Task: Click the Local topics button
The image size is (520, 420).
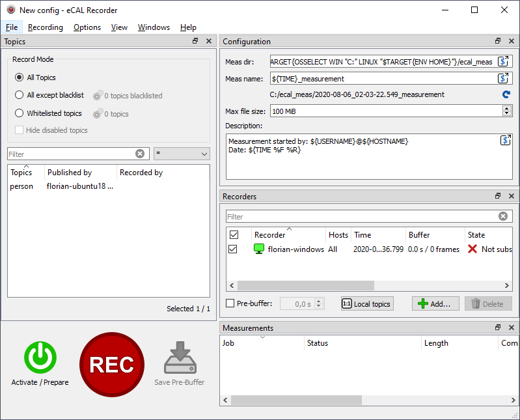Action: click(x=367, y=303)
